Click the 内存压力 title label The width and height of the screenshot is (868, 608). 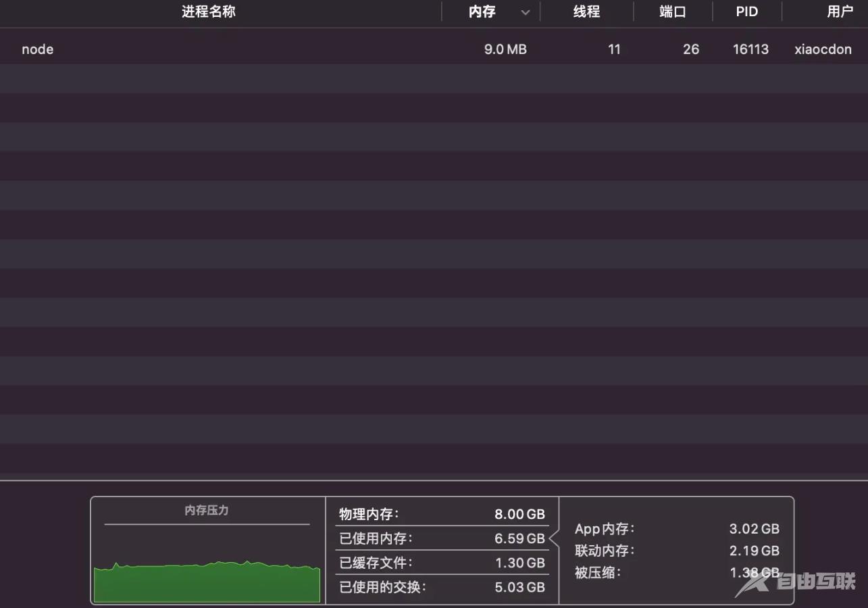coord(207,510)
